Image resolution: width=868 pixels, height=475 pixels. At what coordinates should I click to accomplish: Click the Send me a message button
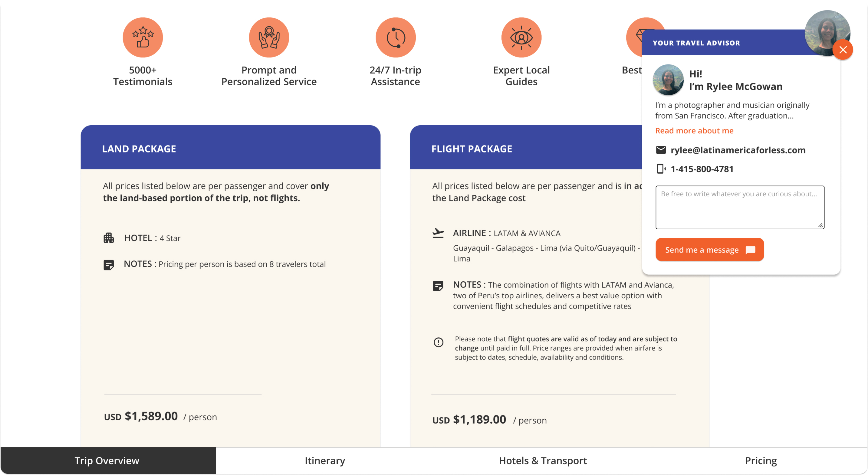710,250
